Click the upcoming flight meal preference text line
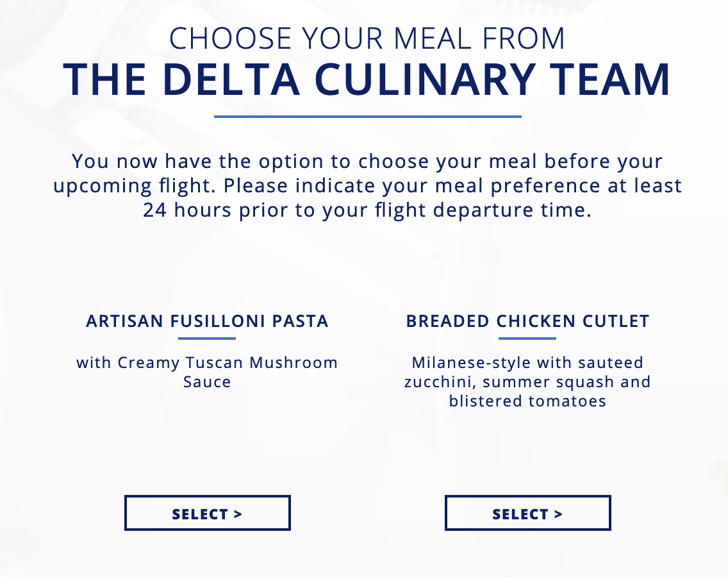The image size is (728, 577). (367, 186)
